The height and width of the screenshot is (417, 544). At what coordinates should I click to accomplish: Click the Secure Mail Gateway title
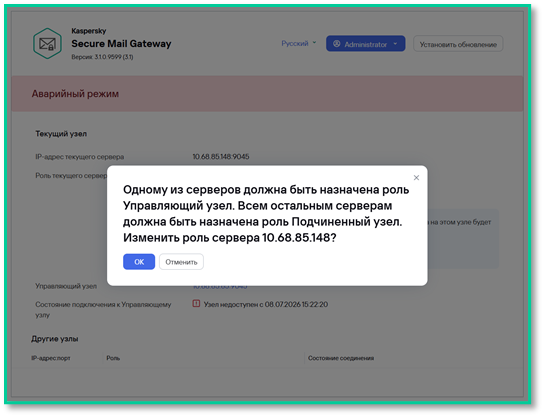121,44
